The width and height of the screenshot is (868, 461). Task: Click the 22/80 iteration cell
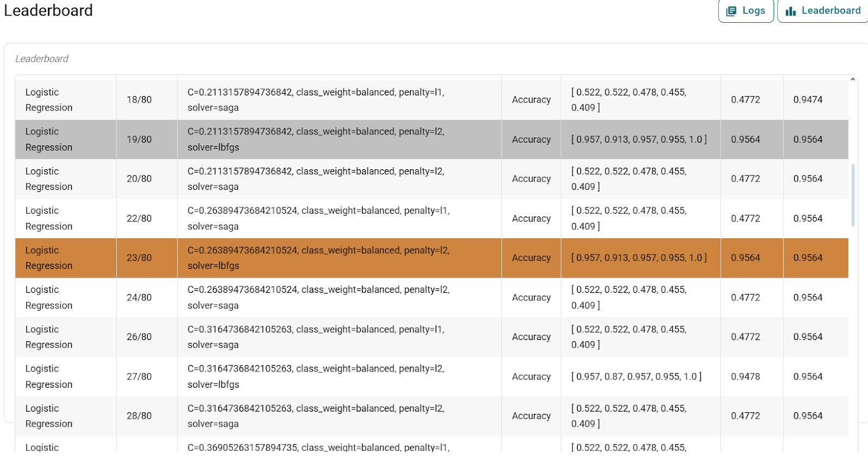[x=139, y=219]
